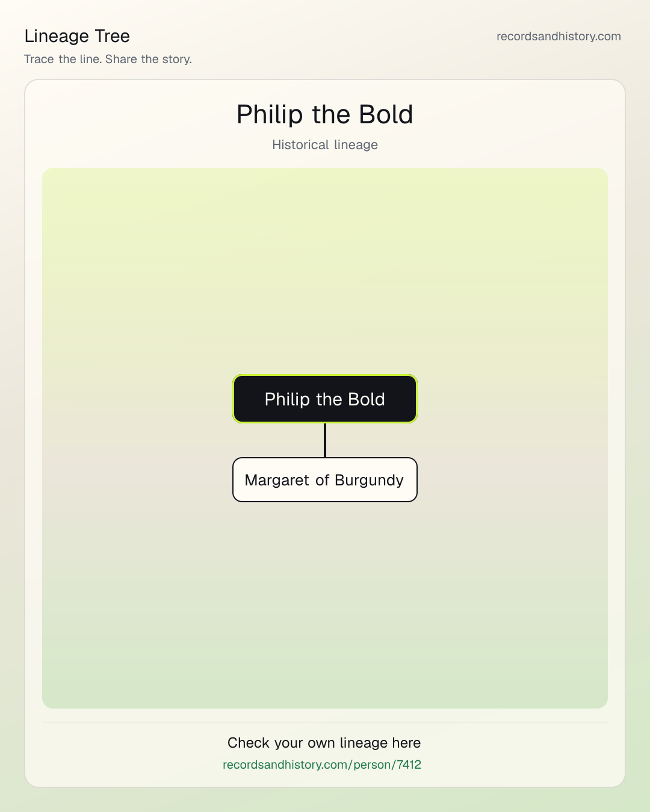
Task: Click the word 'Tree' in the app title
Action: (x=112, y=36)
